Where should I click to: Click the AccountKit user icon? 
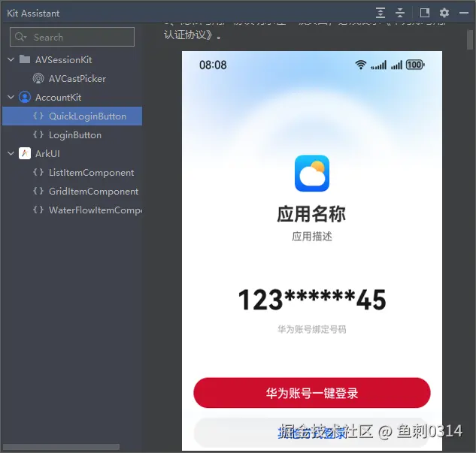[25, 98]
